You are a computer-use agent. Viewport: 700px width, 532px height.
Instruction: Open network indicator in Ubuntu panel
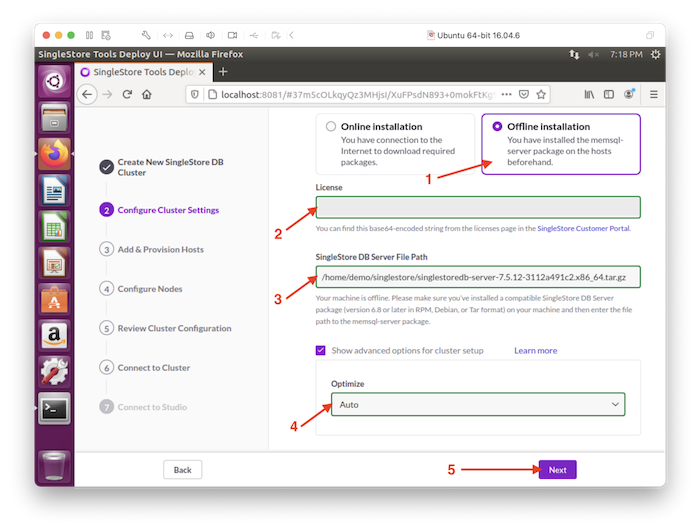[574, 54]
